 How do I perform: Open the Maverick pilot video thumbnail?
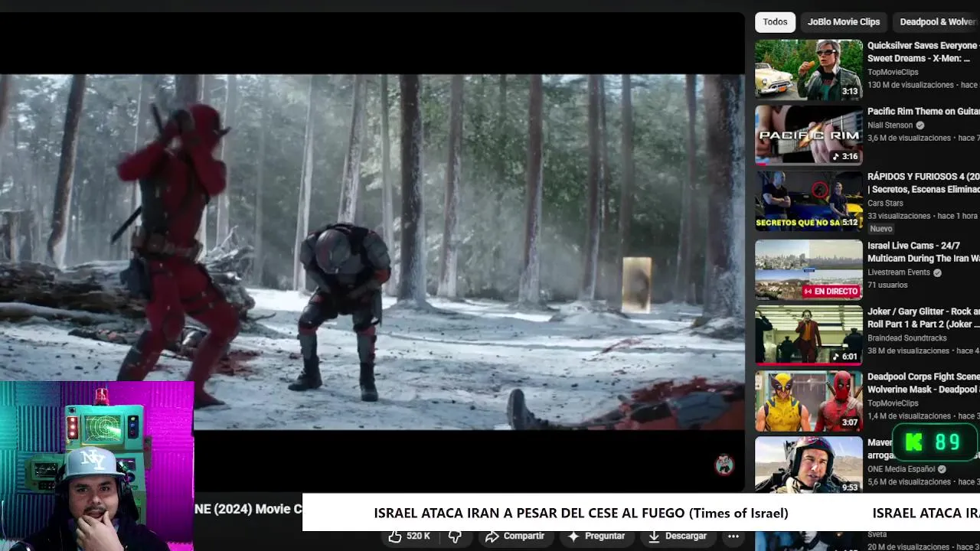808,465
